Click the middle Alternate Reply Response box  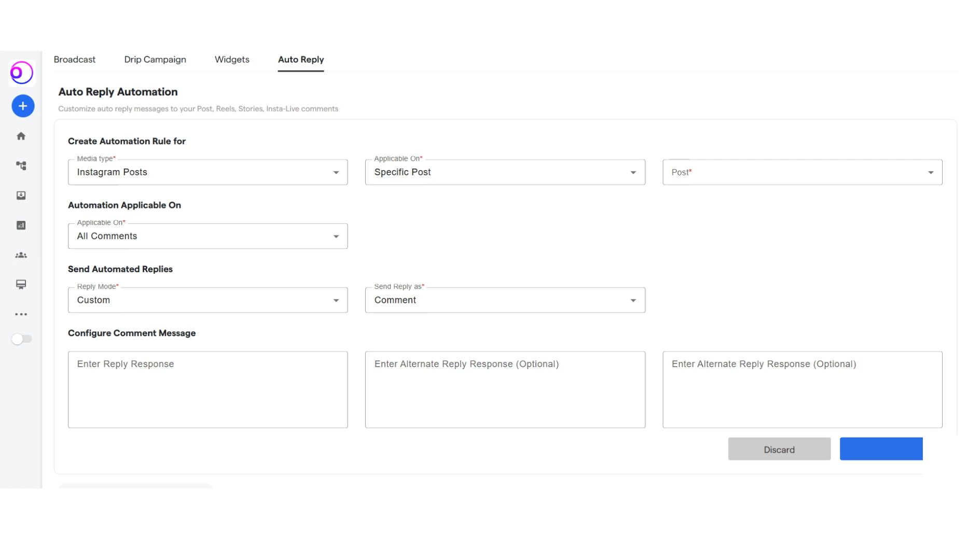[x=505, y=390]
